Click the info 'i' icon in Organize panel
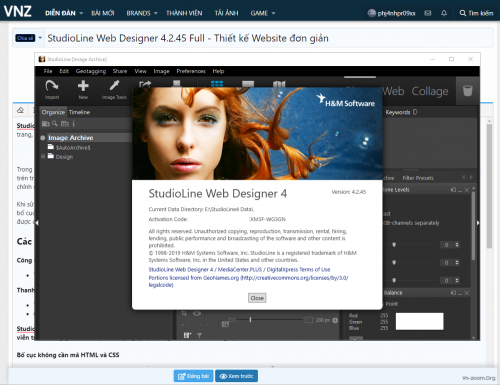500x385 pixels. (73, 124)
